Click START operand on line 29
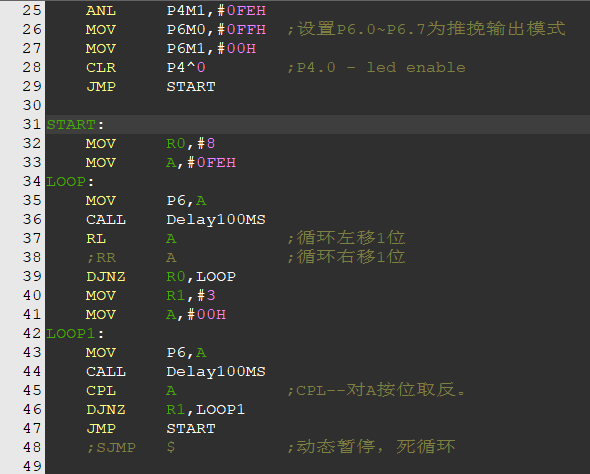 tap(191, 87)
